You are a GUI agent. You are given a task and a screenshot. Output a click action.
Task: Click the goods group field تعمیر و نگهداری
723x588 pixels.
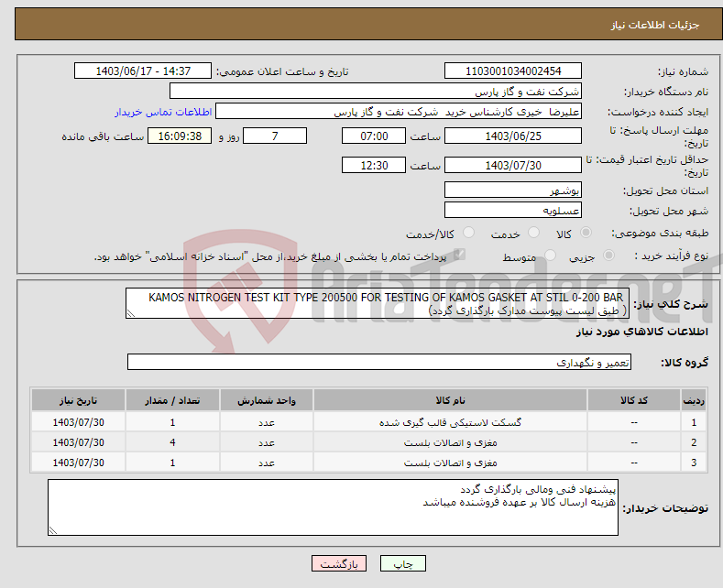379,362
